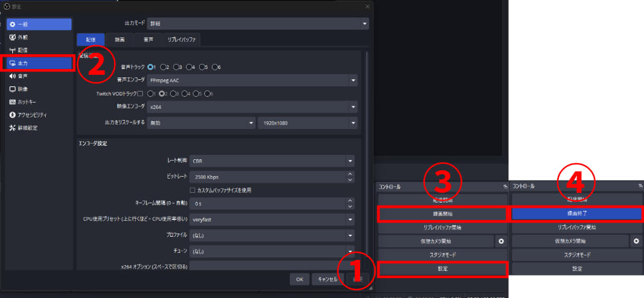Click 仮想カメラ開始 in the 録画開始 panel
This screenshot has width=644, height=298.
[436, 241]
